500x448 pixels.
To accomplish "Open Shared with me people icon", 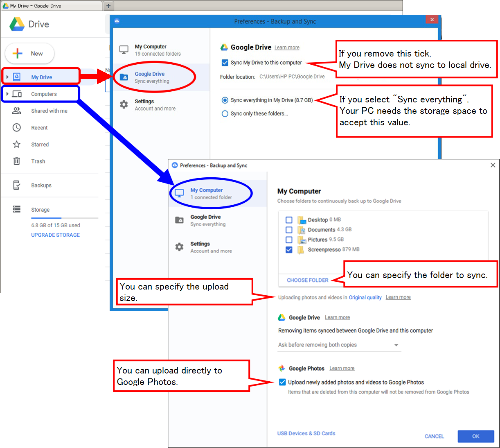I will [16, 111].
